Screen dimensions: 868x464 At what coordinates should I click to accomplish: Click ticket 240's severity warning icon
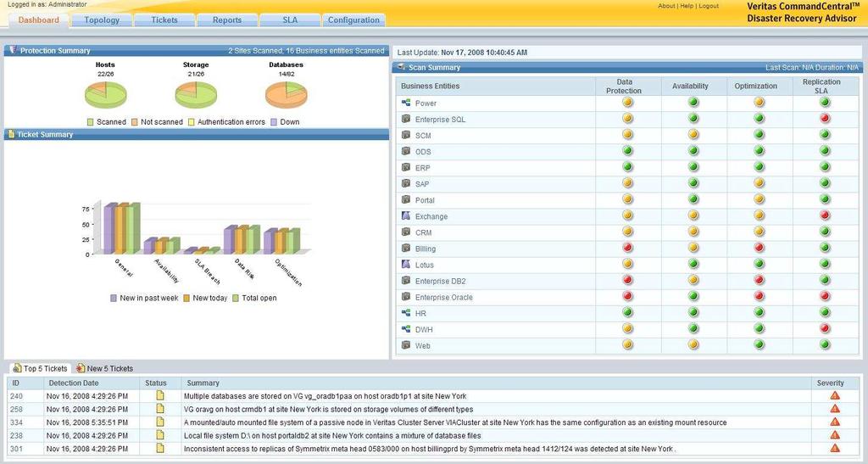click(x=835, y=395)
